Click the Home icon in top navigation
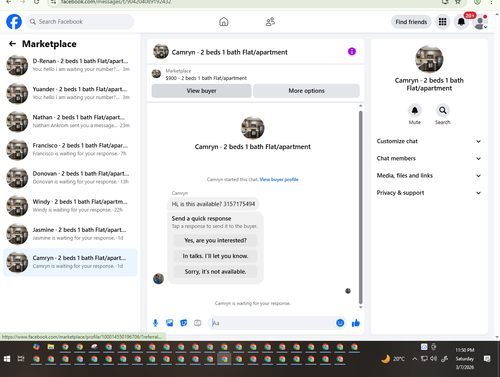Screen dimensions: 500x377 [224, 22]
